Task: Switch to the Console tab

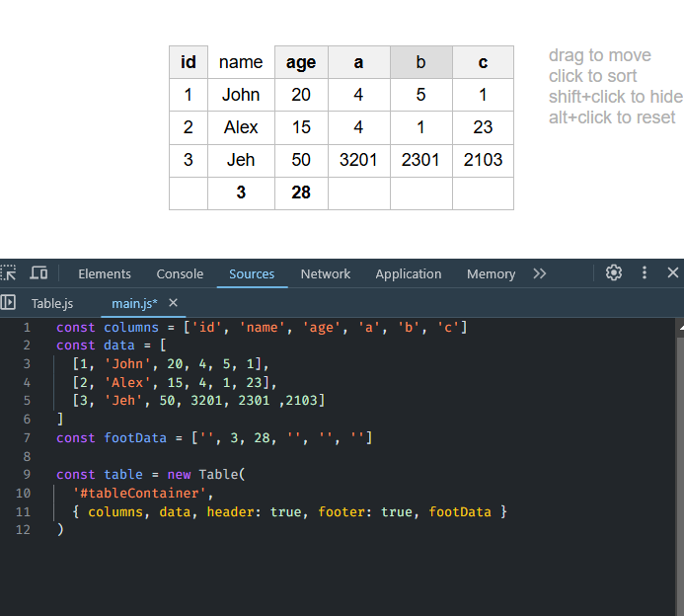Action: [180, 273]
